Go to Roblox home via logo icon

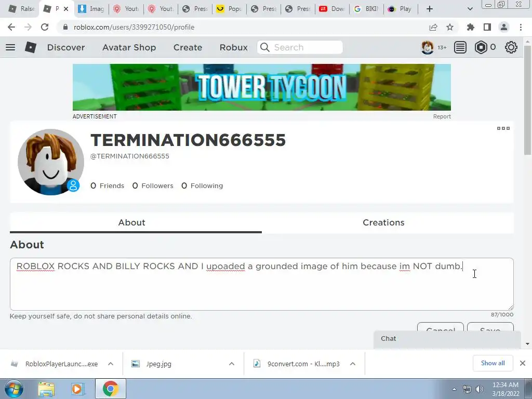coord(31,47)
